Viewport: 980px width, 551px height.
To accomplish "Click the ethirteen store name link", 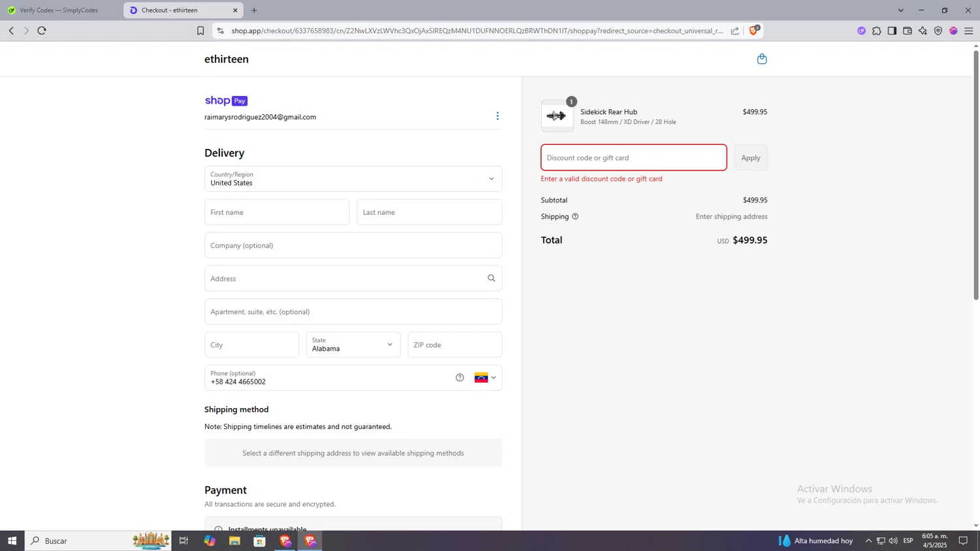I will 227,59.
